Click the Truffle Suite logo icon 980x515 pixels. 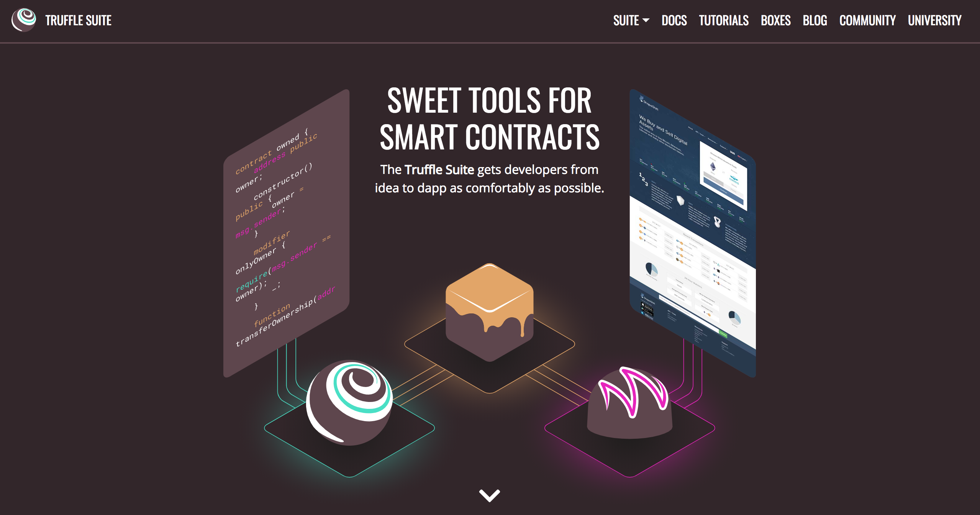coord(26,20)
